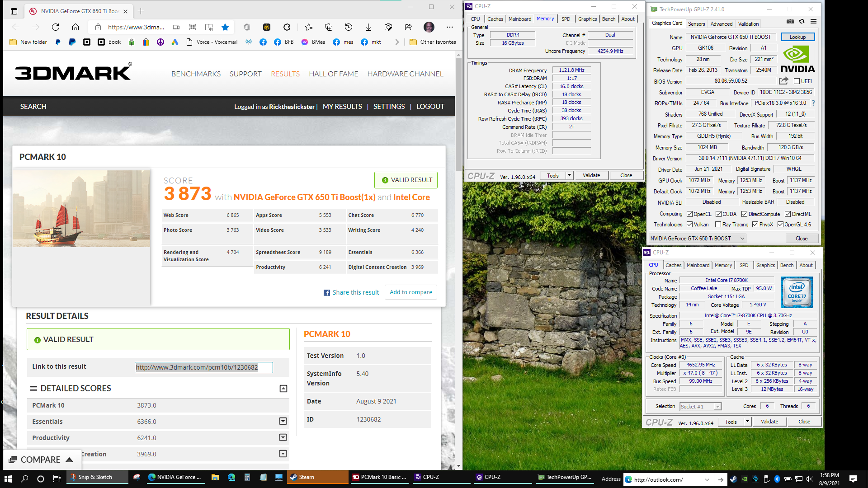This screenshot has width=868, height=488.
Task: Click the bus interface question mark
Action: [x=813, y=103]
